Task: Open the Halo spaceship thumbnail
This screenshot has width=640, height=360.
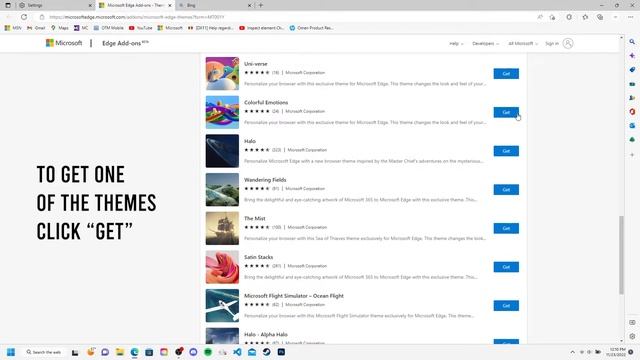Action: [x=222, y=151]
